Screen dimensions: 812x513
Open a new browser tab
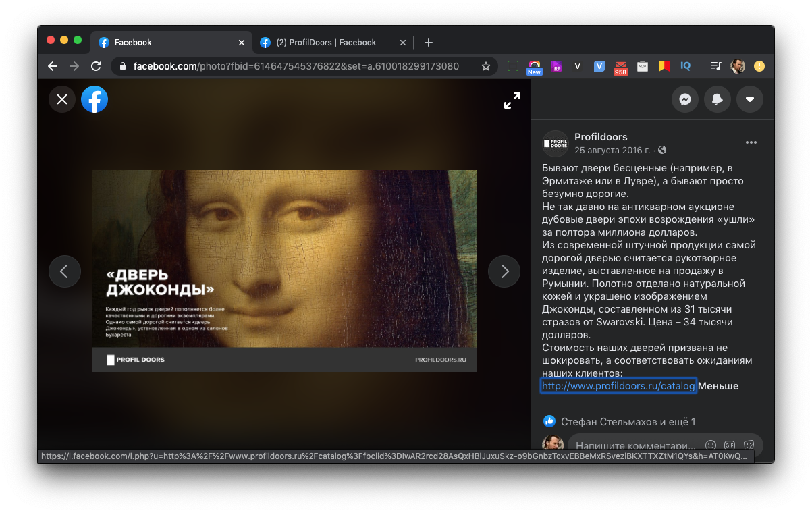click(x=429, y=43)
